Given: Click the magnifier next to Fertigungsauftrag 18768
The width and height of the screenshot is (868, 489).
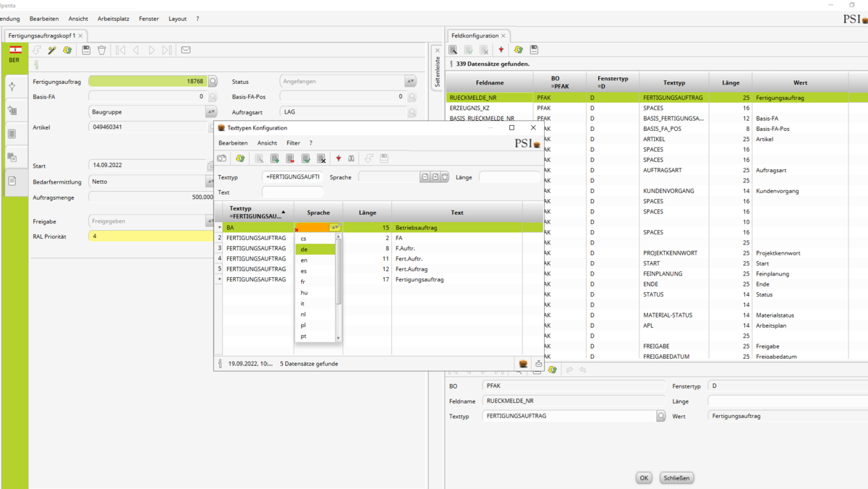Looking at the screenshot, I should 213,82.
